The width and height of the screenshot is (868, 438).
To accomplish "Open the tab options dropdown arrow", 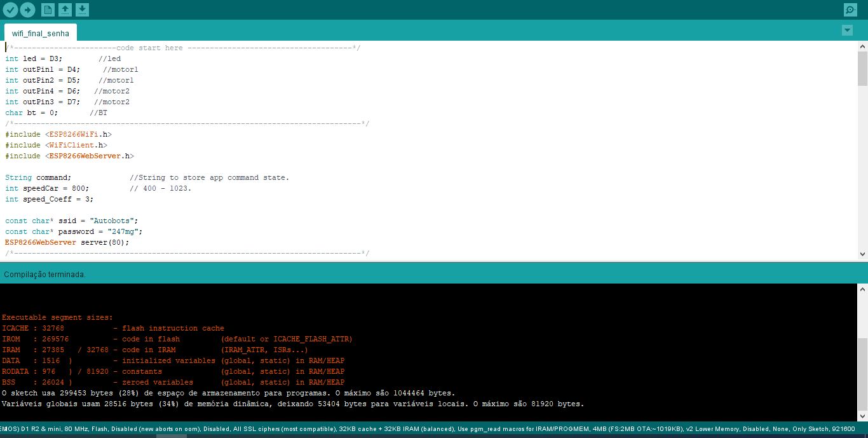I will coord(846,30).
